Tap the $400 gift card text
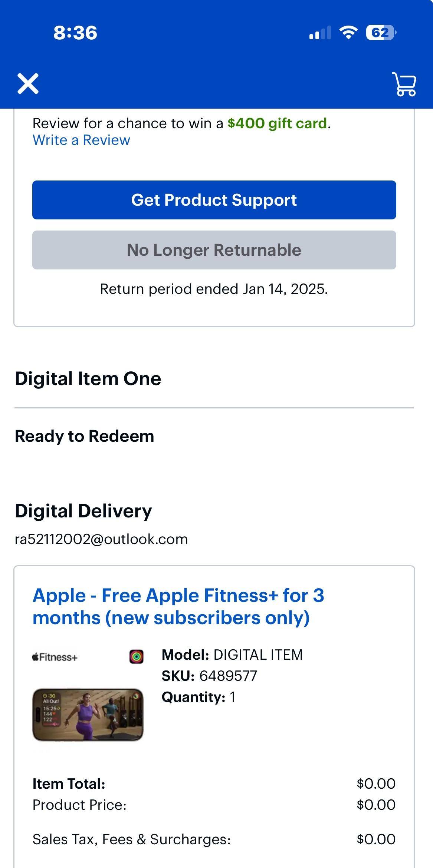 (x=276, y=123)
